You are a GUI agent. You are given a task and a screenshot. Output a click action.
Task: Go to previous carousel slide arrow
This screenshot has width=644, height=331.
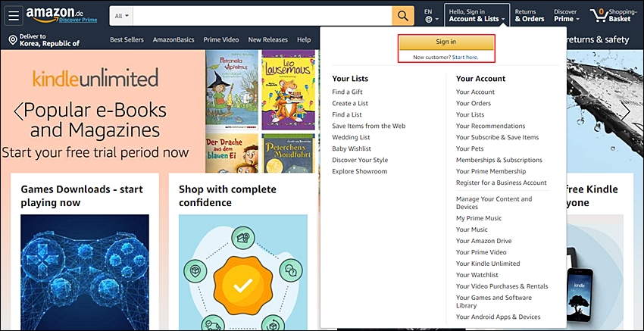(x=18, y=111)
